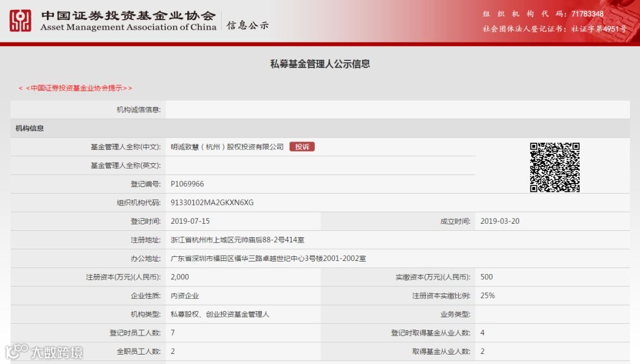Click the 中国证券投资基金业协会 header title
This screenshot has height=364, width=640.
[128, 15]
